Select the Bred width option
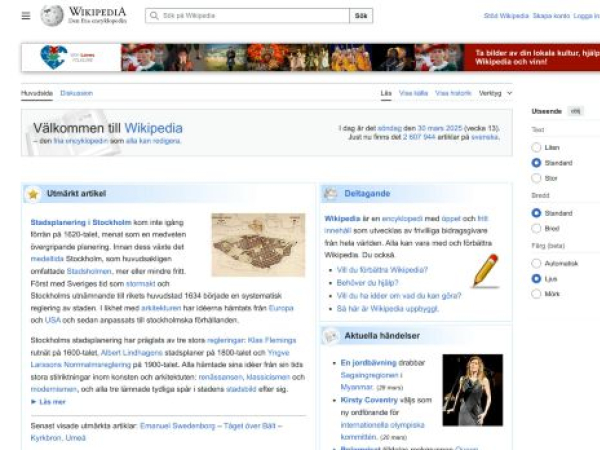Image resolution: width=600 pixels, height=450 pixels. tap(536, 228)
